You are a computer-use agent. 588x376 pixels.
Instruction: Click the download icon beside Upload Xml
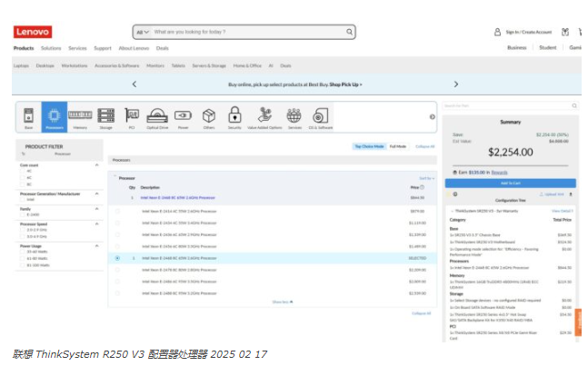(x=571, y=194)
